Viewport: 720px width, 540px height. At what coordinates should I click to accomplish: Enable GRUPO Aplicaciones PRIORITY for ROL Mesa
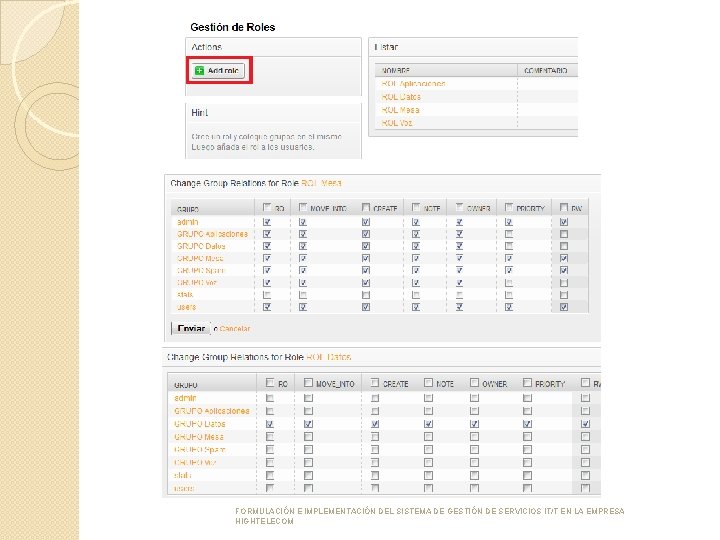(509, 234)
